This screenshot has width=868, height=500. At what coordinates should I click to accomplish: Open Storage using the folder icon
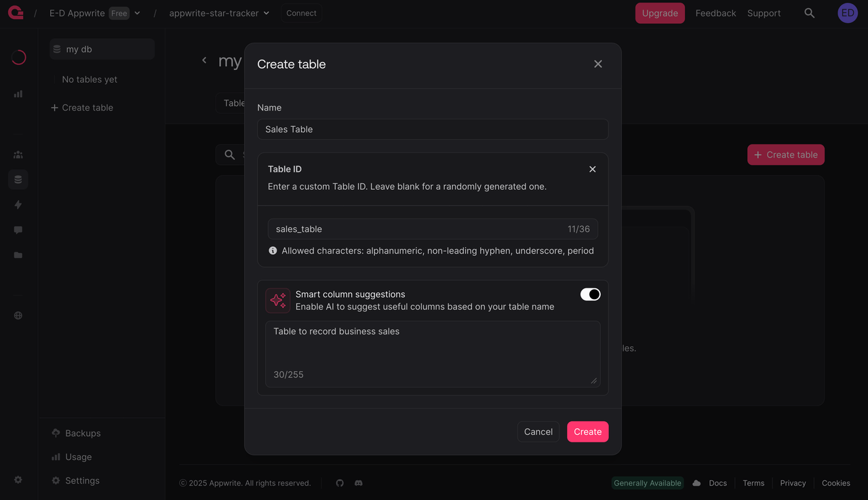coord(18,254)
